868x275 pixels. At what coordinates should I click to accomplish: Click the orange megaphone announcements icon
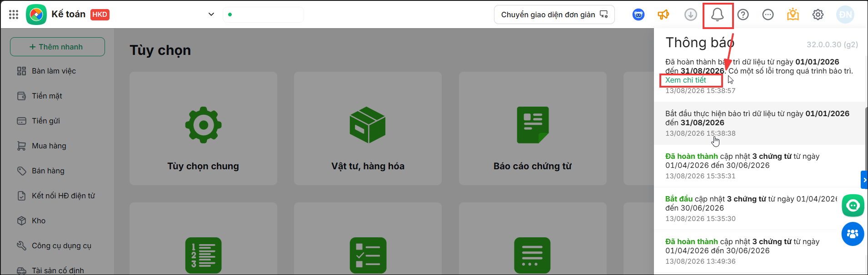(x=663, y=15)
